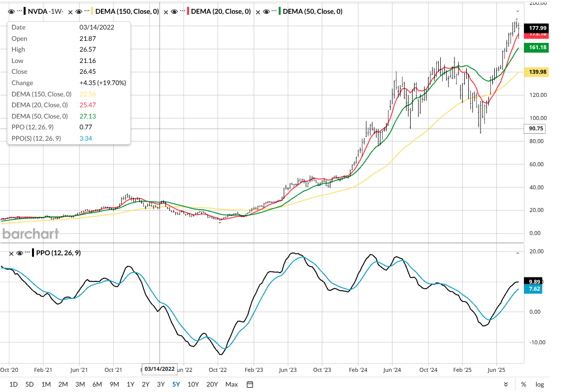This screenshot has width=581, height=392.
Task: Open DEMA 20 options (three dots)
Action: click(x=182, y=11)
